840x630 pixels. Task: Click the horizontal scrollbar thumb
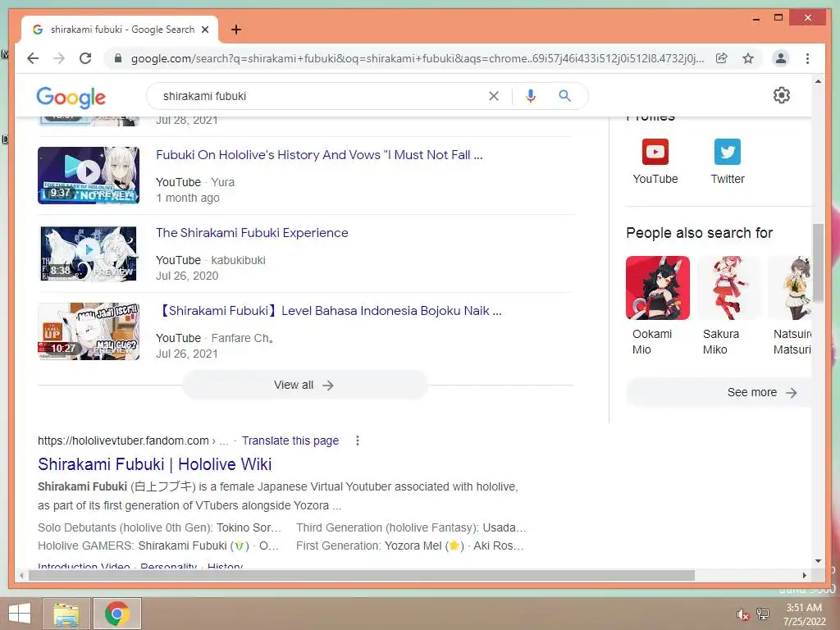click(362, 575)
